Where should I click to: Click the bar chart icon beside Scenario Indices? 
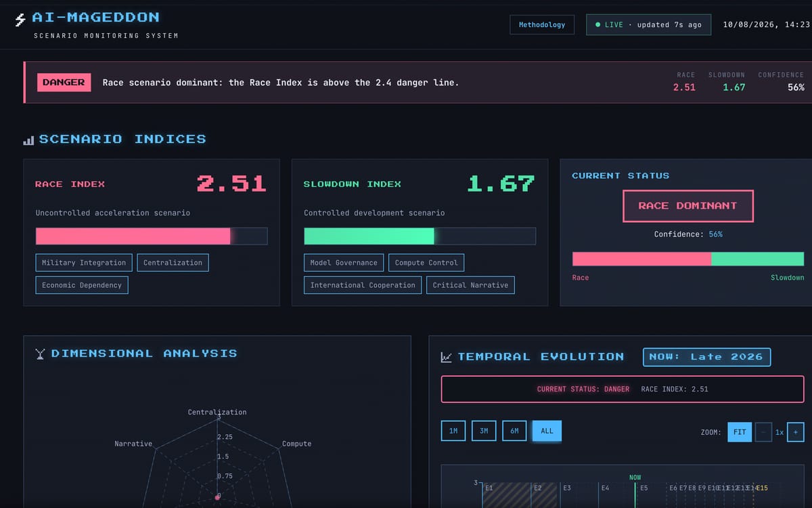[x=28, y=140]
